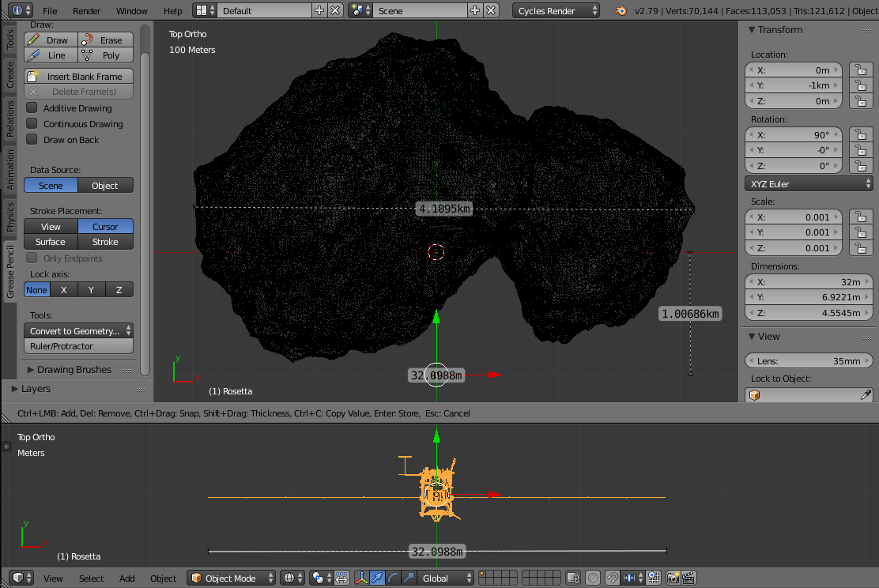Select the grease pencil Draw tool

click(51, 40)
